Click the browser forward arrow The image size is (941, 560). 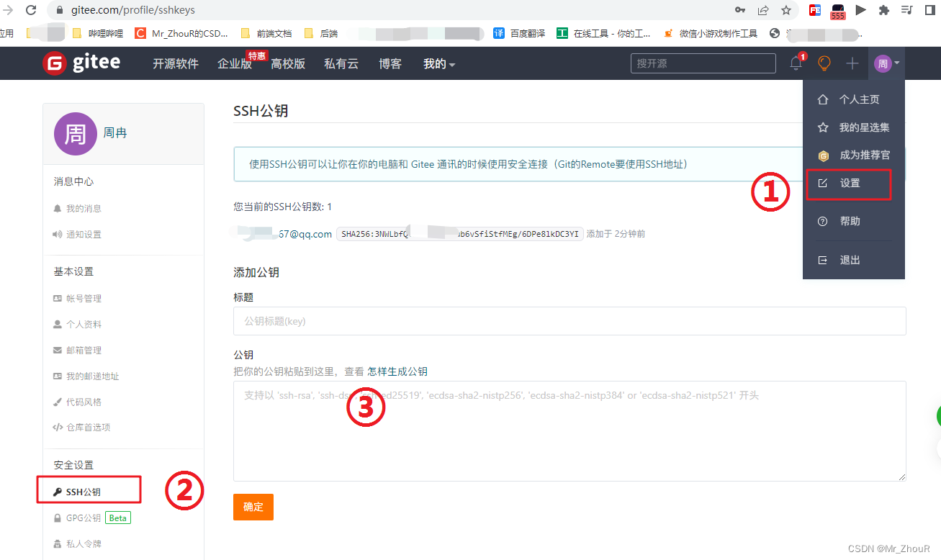click(x=8, y=10)
